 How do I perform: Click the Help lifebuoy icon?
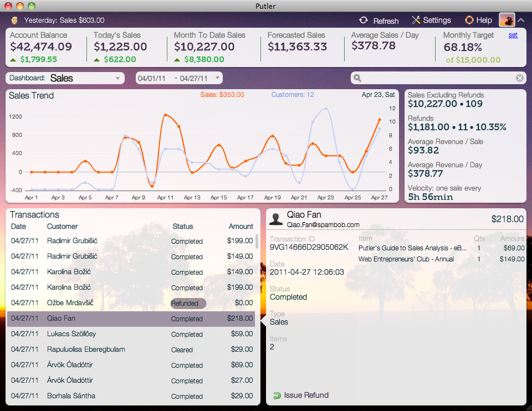coord(469,20)
